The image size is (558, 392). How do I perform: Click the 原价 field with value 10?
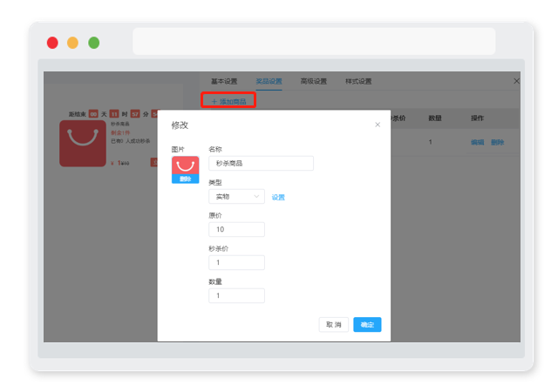coord(236,229)
